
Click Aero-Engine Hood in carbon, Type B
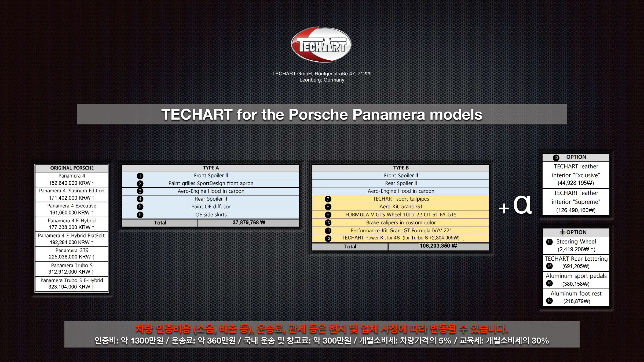[x=401, y=191]
